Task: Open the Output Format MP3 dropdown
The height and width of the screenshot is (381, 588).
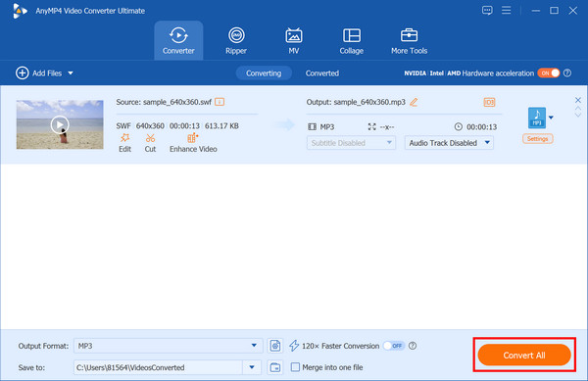Action: [x=168, y=346]
